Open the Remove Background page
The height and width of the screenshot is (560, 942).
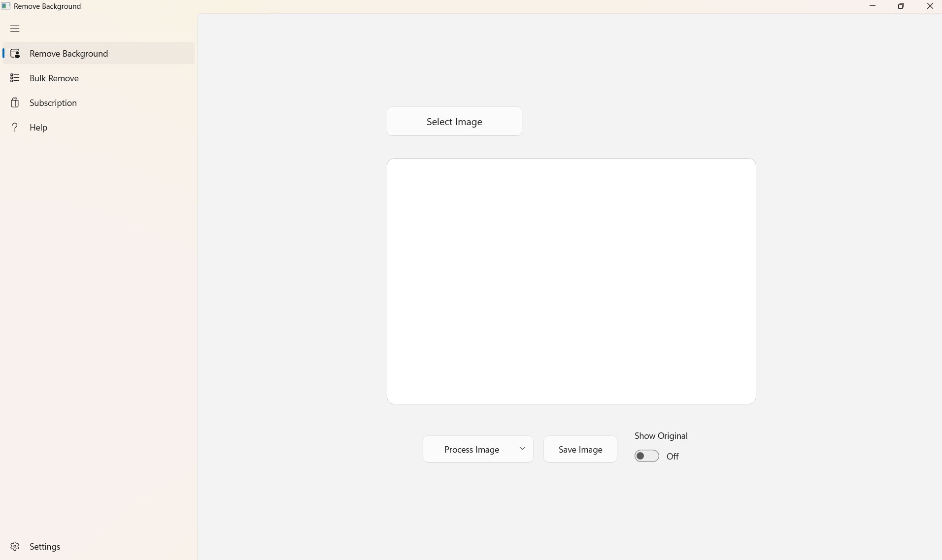[x=99, y=53]
